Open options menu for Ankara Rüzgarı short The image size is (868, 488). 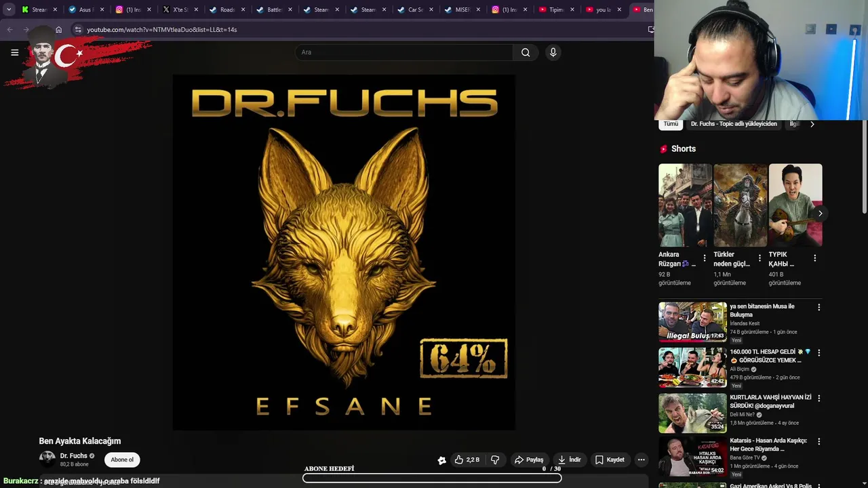705,258
